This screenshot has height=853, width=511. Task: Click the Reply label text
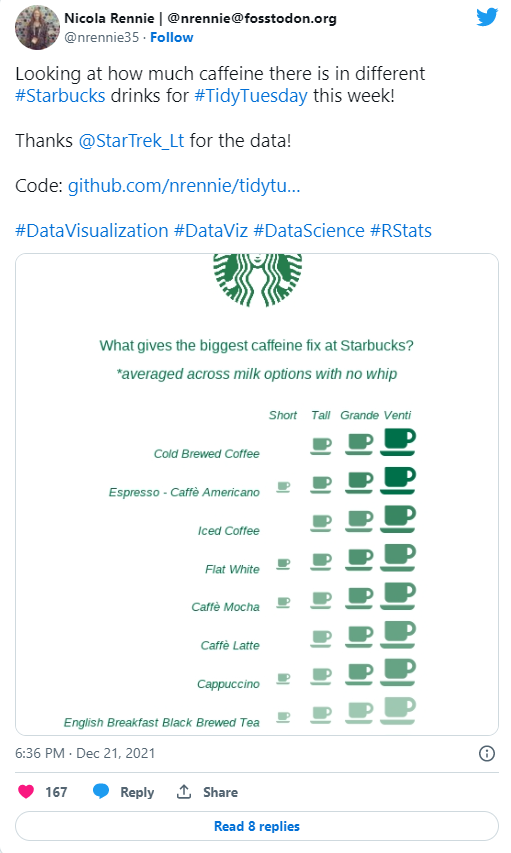click(137, 792)
